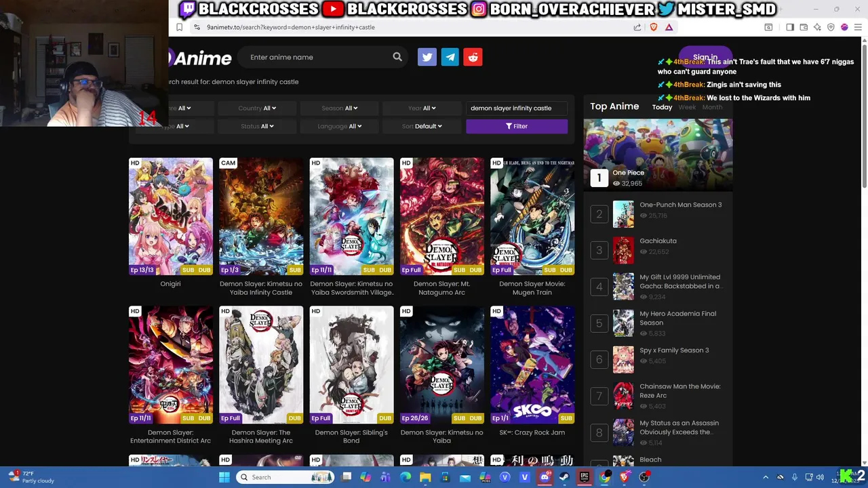This screenshot has width=868, height=488.
Task: Switch Top Anime to Week tab
Action: [687, 107]
